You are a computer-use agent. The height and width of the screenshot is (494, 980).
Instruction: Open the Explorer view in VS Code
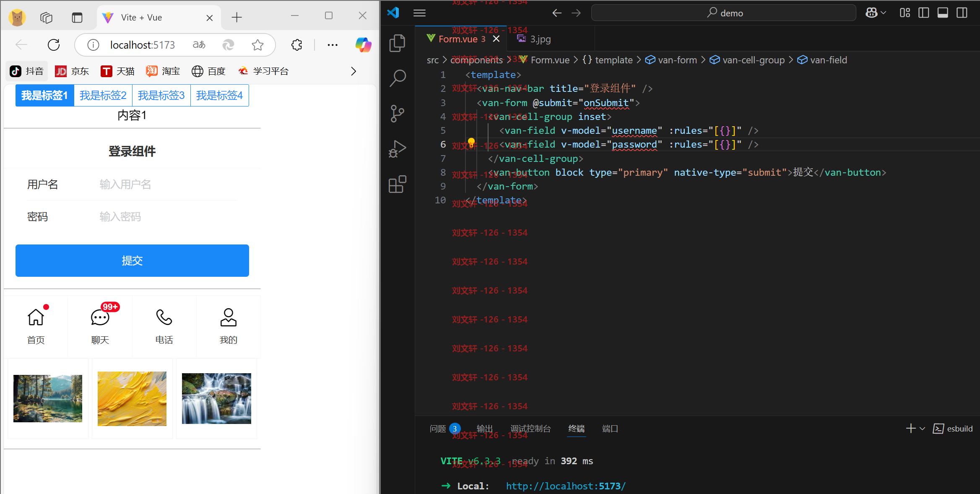click(x=397, y=43)
